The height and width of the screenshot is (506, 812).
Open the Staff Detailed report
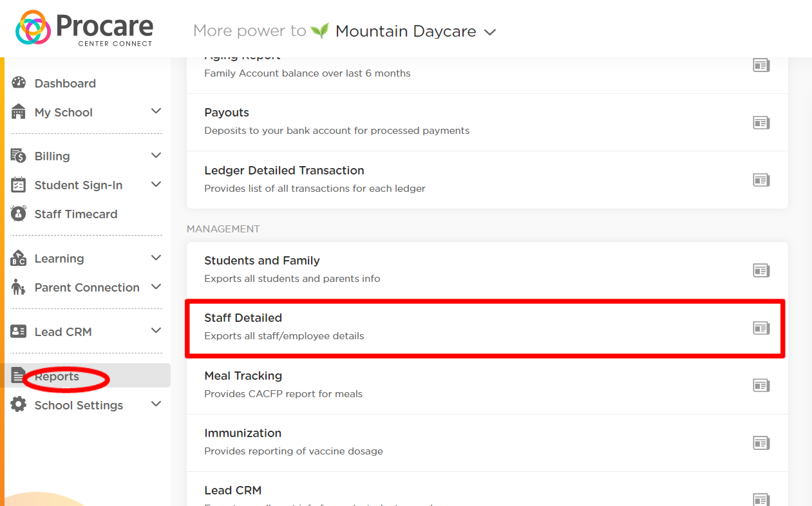[x=487, y=328]
